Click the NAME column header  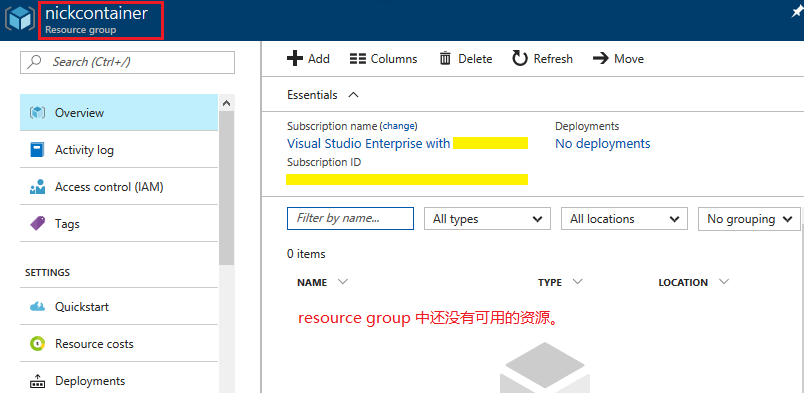tap(312, 282)
